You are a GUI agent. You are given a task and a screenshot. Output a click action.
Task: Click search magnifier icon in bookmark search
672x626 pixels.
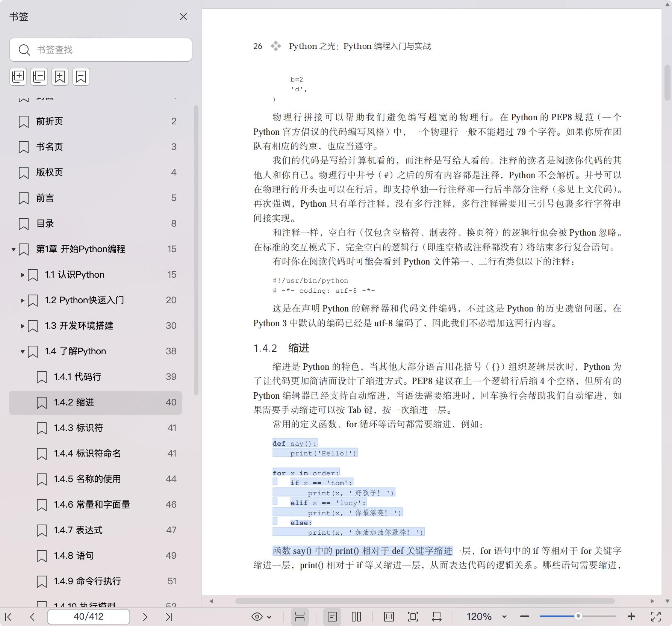24,50
